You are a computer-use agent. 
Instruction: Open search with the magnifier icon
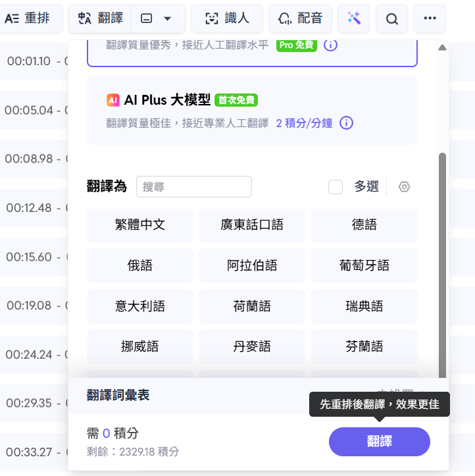point(391,18)
